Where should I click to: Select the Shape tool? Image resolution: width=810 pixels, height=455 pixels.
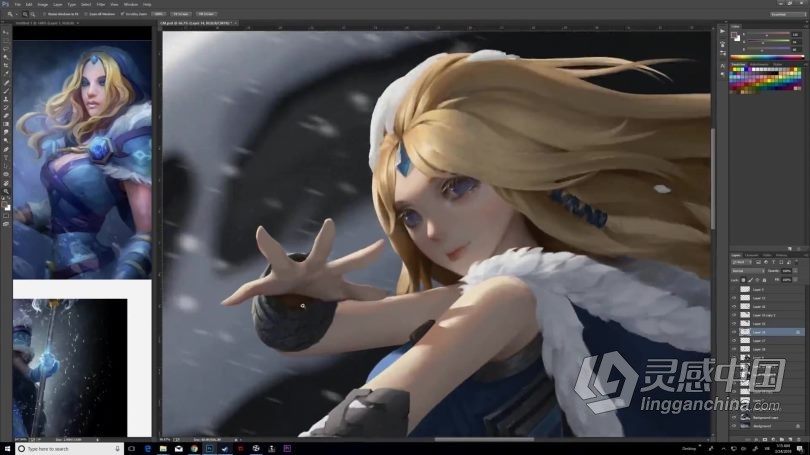(6, 174)
